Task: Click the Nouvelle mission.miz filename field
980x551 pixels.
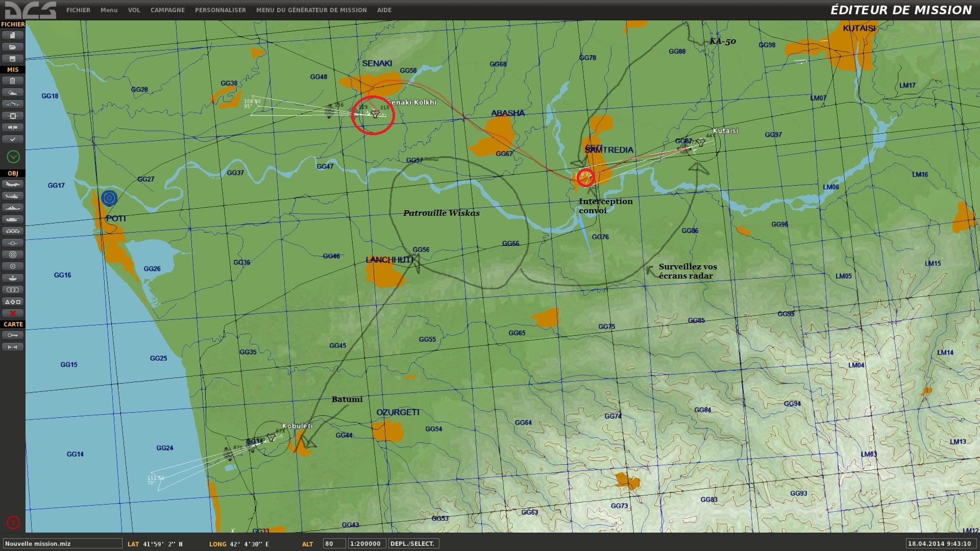Action: [62, 544]
